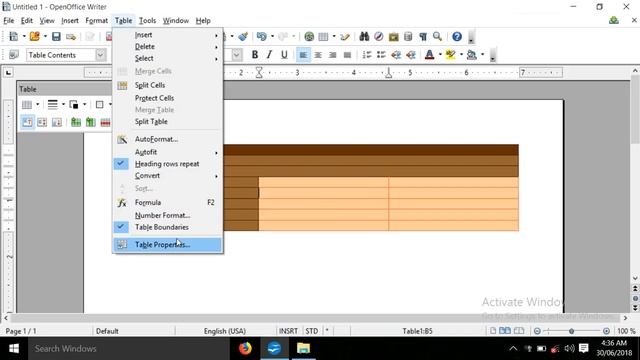Viewport: 640px width, 360px height.
Task: Click the Hyperlink globe icon
Action: click(x=309, y=37)
